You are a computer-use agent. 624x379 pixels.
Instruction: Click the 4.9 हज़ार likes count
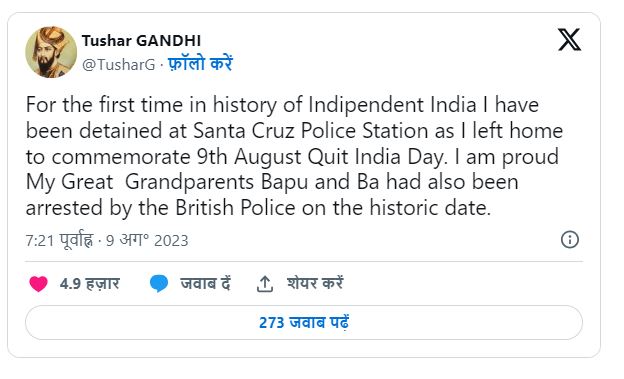coord(90,284)
